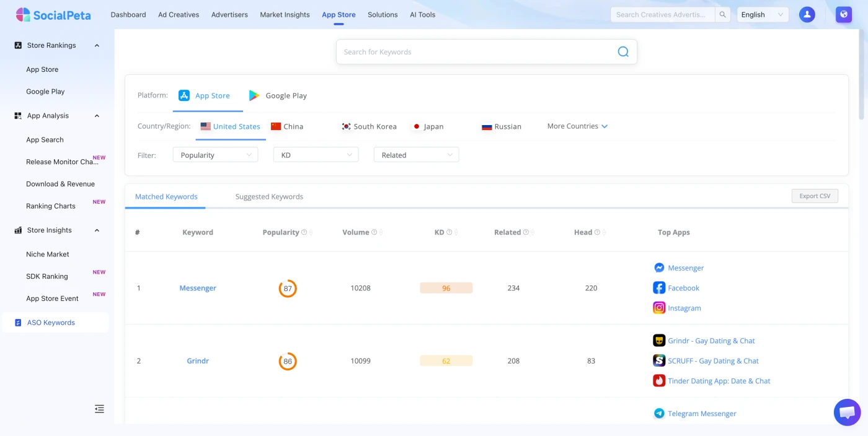Click the ASO Keywords sidebar icon

(x=18, y=323)
